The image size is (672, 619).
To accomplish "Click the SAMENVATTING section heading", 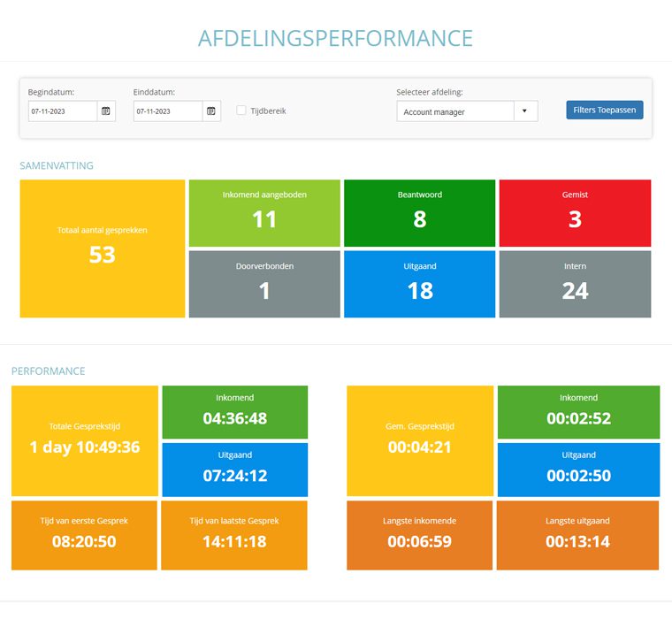I will click(x=57, y=165).
